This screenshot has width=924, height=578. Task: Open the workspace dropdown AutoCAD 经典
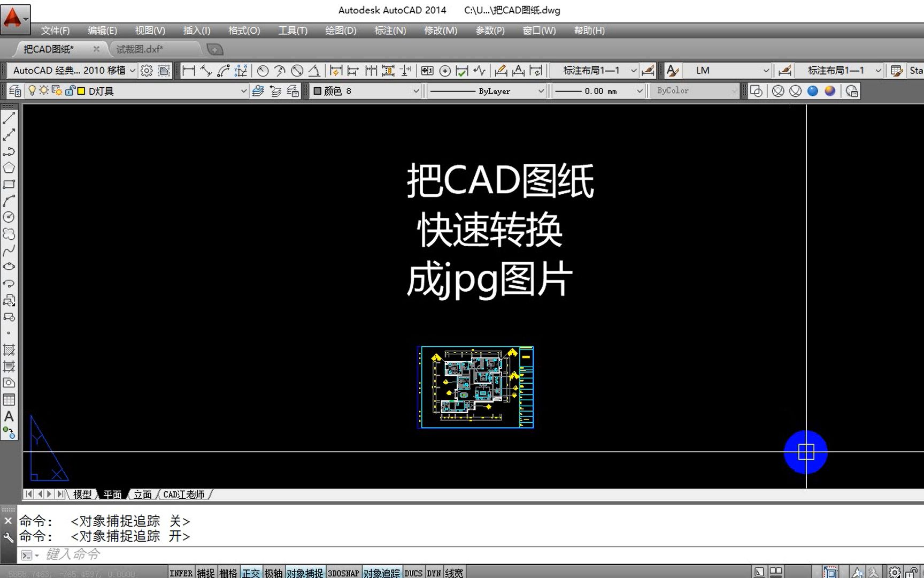click(73, 71)
